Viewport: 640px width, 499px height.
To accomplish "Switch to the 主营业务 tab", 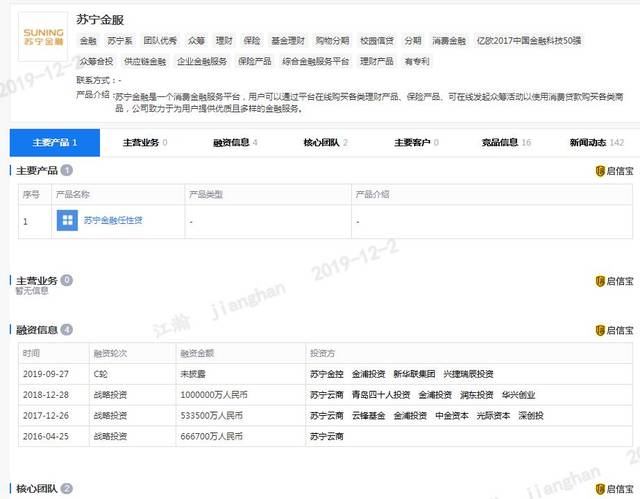I will point(145,142).
